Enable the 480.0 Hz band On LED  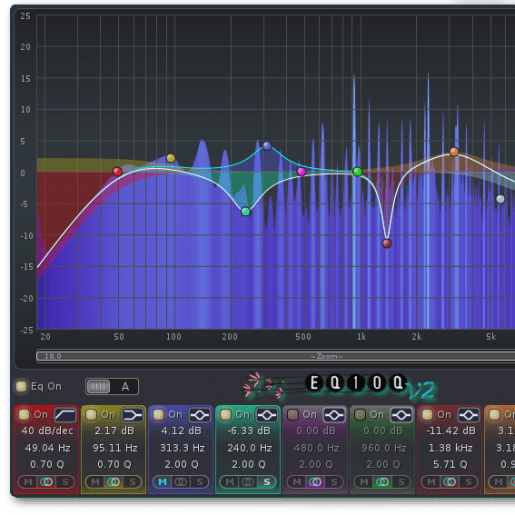click(x=293, y=415)
